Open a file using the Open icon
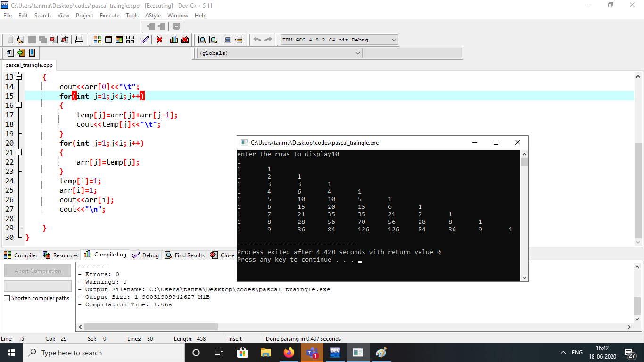The height and width of the screenshot is (362, 644). 20,40
